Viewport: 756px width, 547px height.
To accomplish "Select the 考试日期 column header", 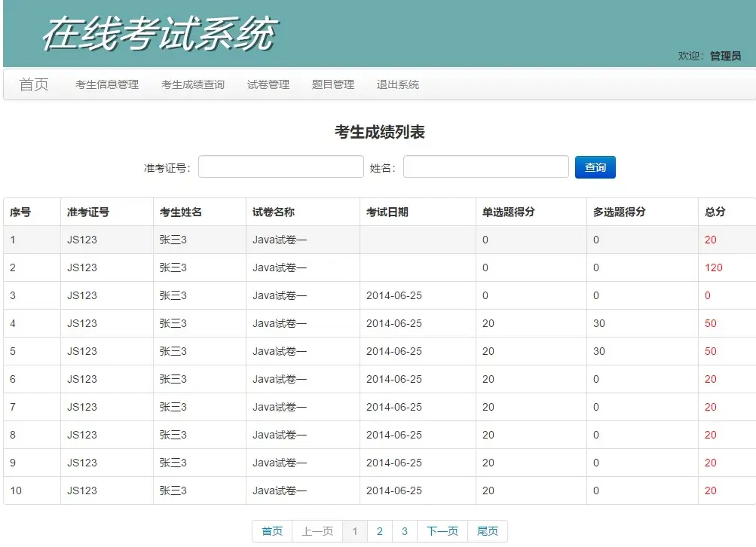I will [387, 212].
